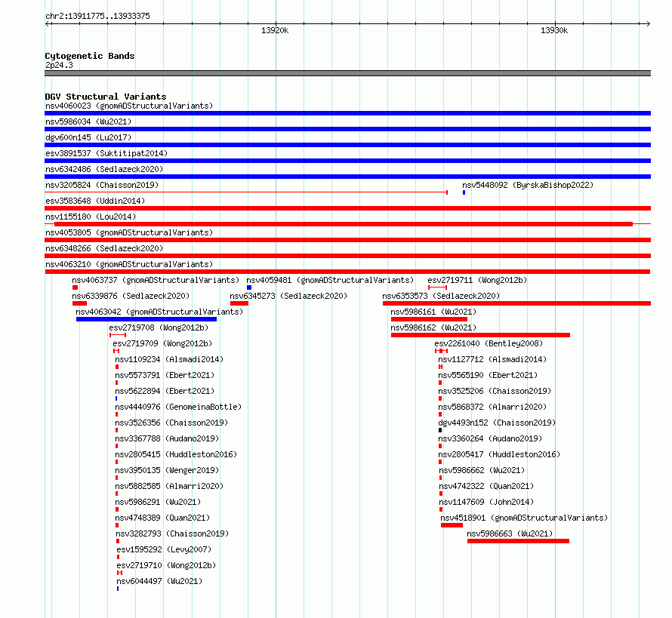Open nsv3282793 (Chaisson2019) label

(x=172, y=533)
